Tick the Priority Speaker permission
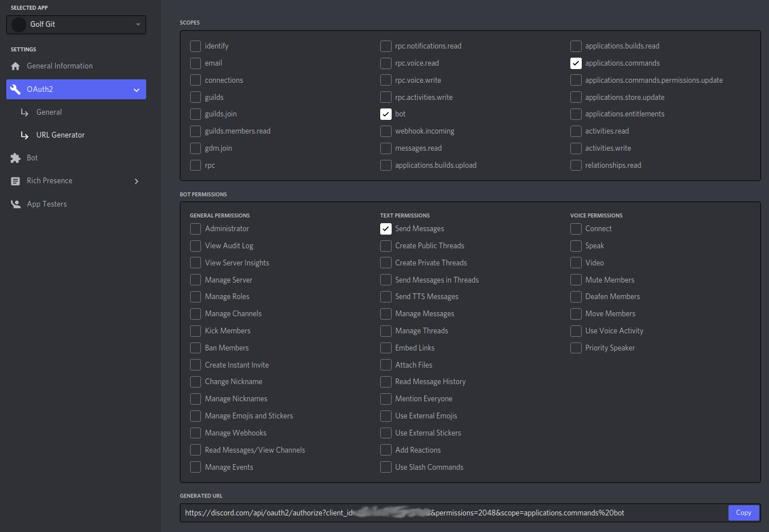Image resolution: width=769 pixels, height=532 pixels. [576, 348]
